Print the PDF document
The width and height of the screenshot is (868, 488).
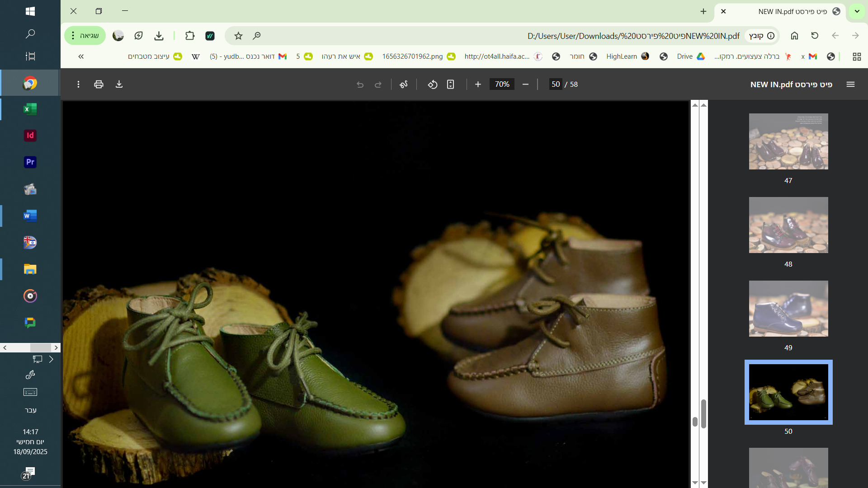coord(99,84)
